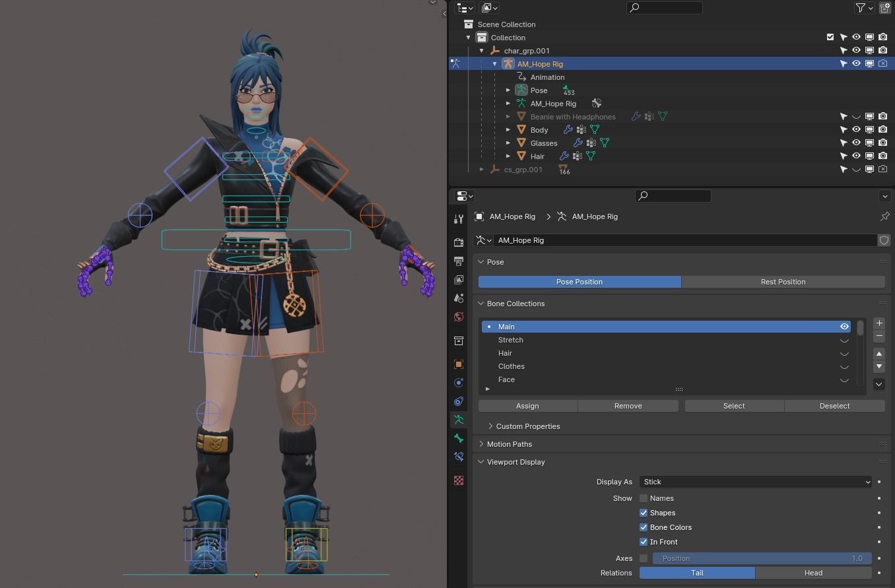
Task: Enable the Axes checkbox
Action: point(644,558)
